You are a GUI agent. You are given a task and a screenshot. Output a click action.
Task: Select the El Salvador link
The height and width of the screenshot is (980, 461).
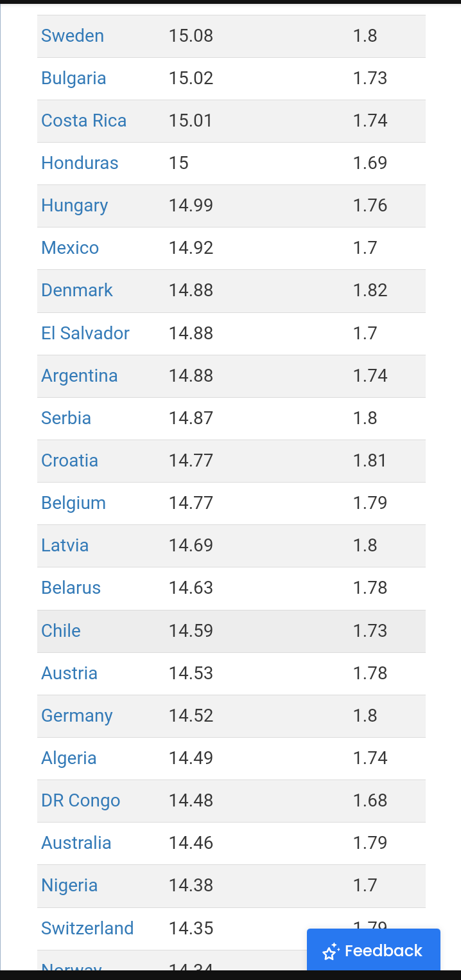(x=85, y=334)
